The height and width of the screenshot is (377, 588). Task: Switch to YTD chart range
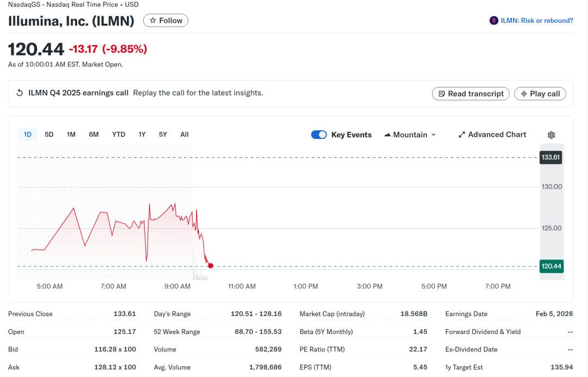[119, 135]
